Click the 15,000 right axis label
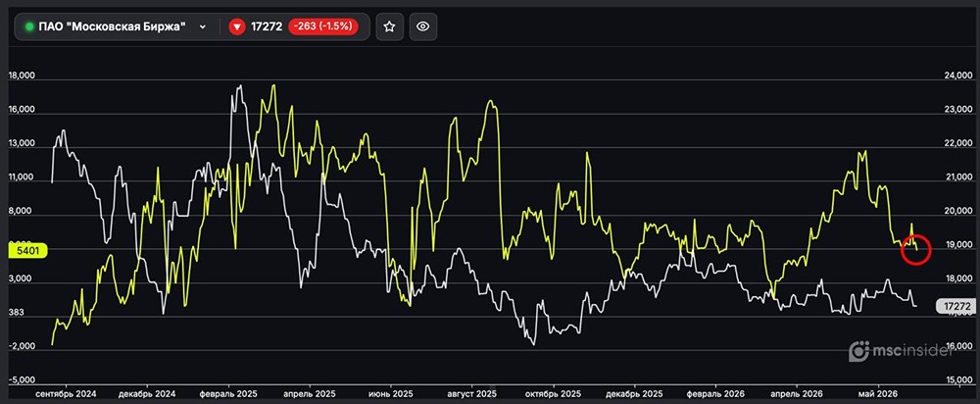 (x=957, y=380)
